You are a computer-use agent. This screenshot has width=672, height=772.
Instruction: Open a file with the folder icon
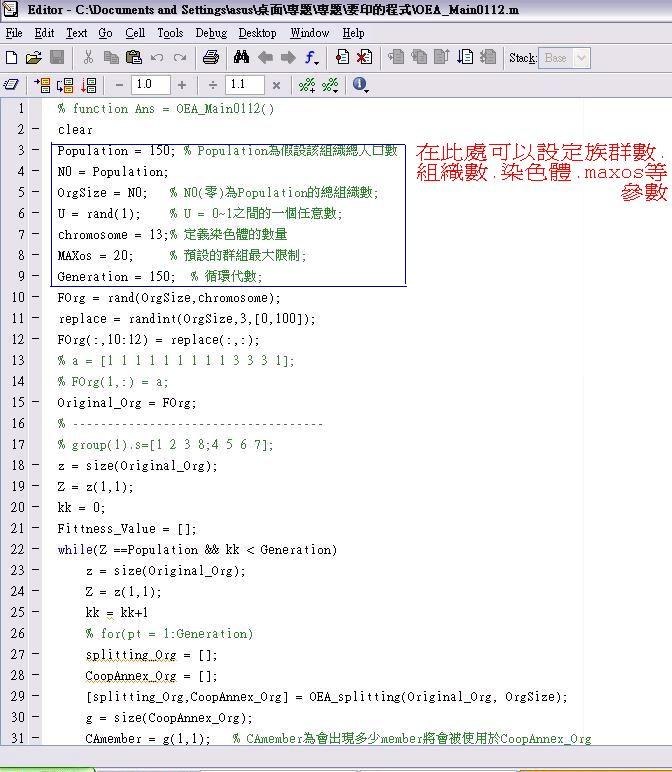coord(34,58)
